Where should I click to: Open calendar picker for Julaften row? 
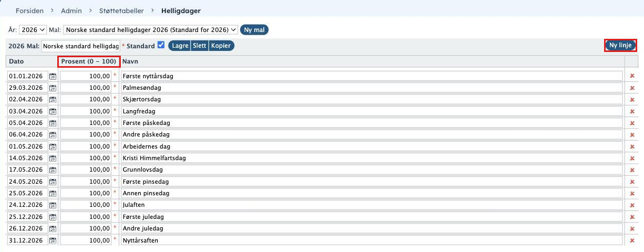(x=53, y=205)
